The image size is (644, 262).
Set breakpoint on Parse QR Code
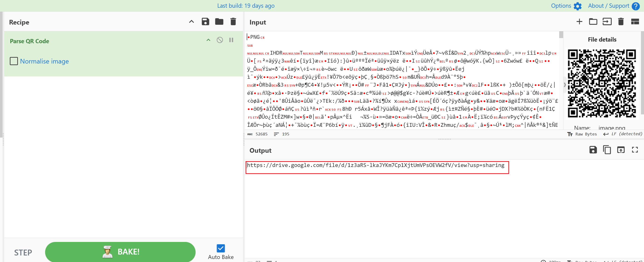[x=231, y=40]
